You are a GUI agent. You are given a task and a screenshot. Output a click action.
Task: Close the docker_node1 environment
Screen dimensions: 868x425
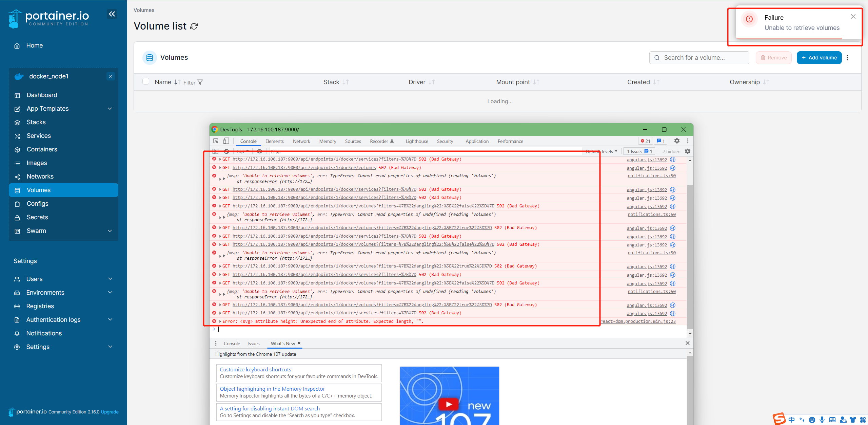(x=111, y=76)
